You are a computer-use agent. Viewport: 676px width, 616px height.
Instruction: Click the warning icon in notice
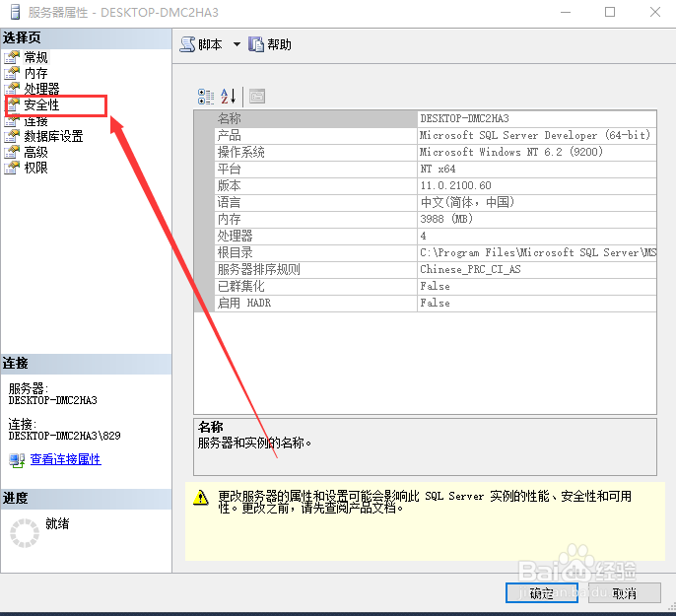(x=201, y=498)
